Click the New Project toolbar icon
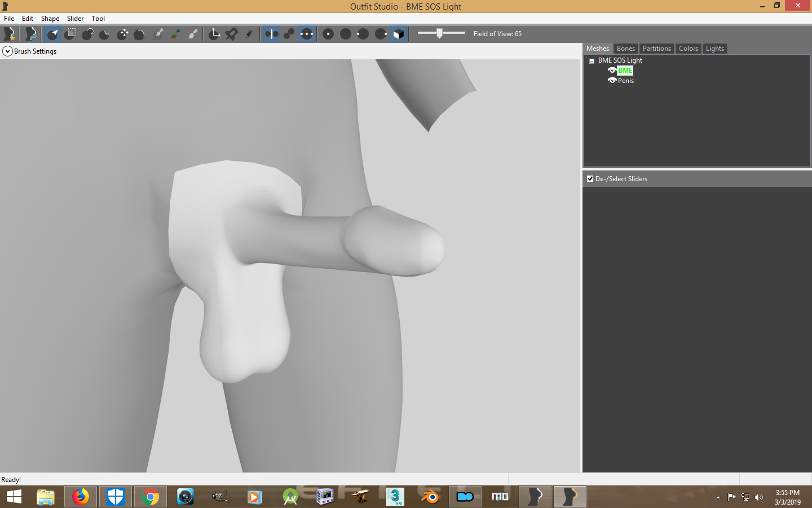Screen dimensions: 812x508 [x=10, y=34]
